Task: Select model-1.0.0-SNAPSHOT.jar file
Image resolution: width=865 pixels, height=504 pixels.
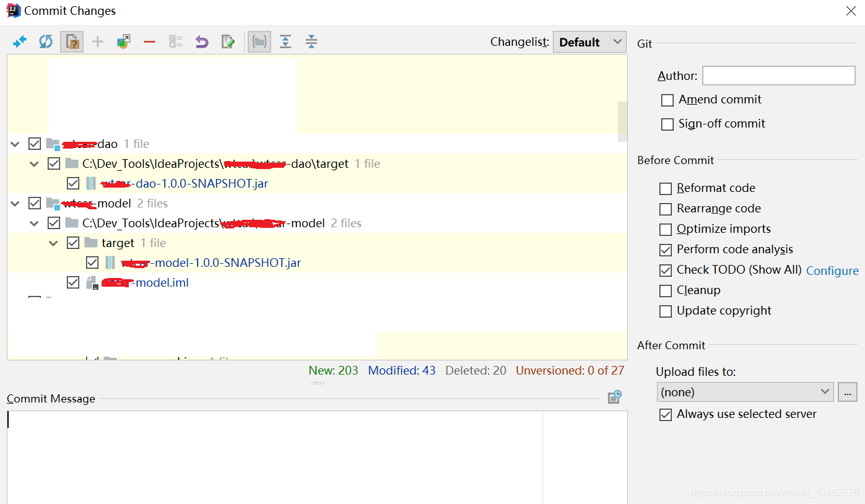Action: pos(211,263)
